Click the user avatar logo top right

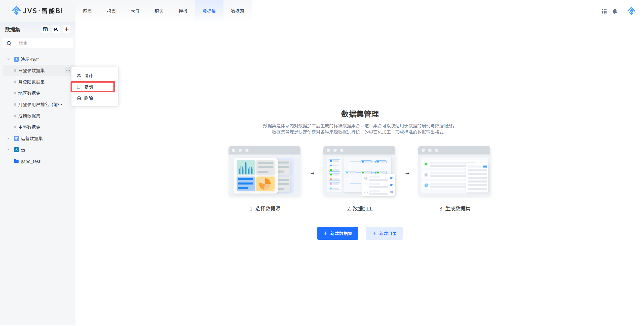631,11
